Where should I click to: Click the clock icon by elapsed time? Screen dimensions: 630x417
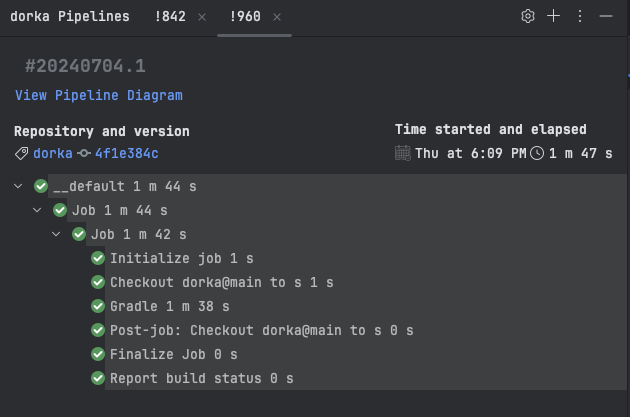[x=537, y=153]
